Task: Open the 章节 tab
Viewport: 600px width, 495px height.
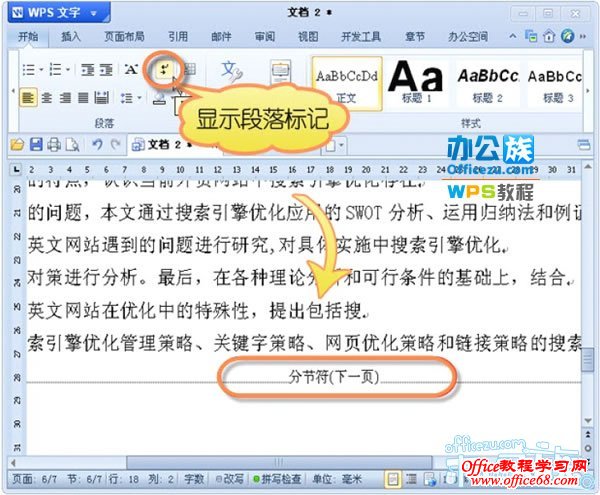Action: [415, 37]
